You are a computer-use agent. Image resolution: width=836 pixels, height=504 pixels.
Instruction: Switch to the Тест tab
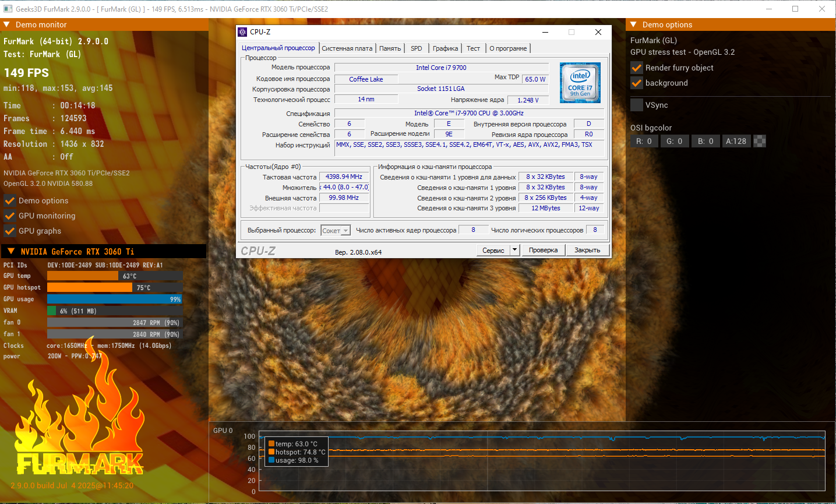pyautogui.click(x=473, y=48)
